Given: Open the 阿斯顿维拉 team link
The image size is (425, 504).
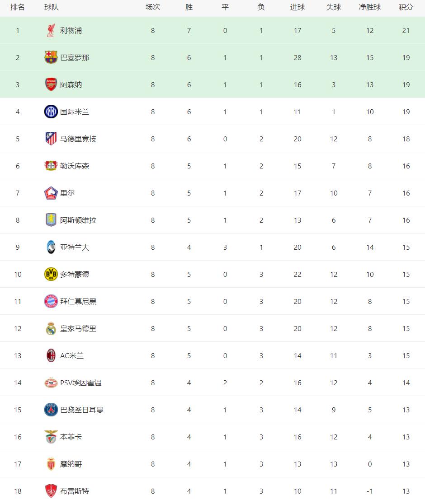Looking at the screenshot, I should pos(78,220).
